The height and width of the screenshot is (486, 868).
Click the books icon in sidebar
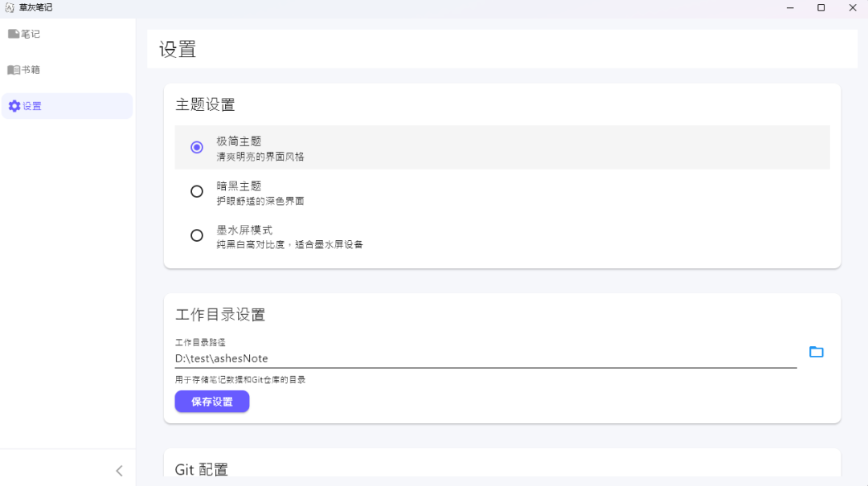pyautogui.click(x=14, y=70)
